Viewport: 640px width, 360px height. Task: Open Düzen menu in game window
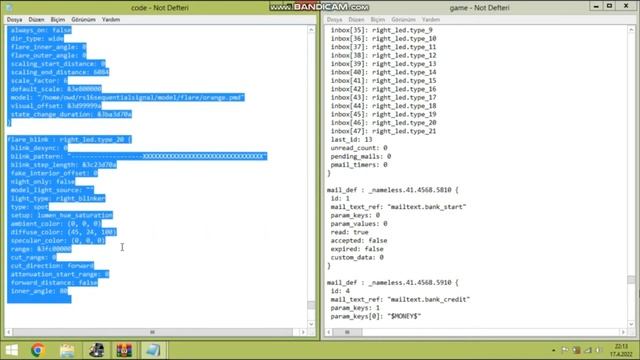(356, 20)
